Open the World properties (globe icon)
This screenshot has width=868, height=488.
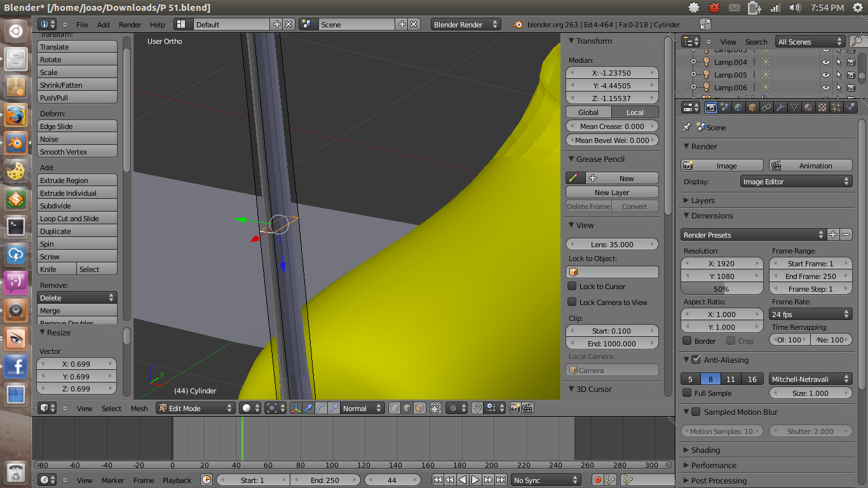(738, 107)
